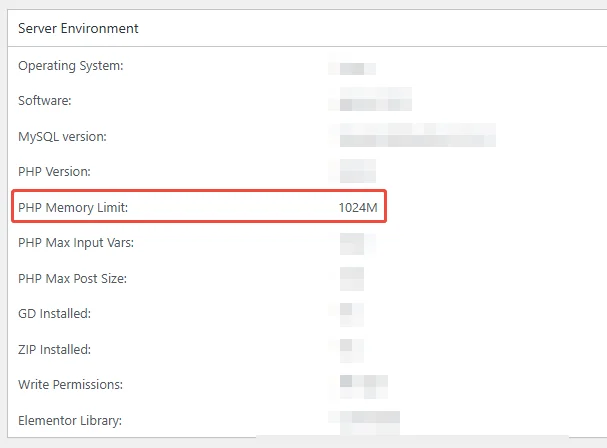Click the PHP Max Input Vars label
This screenshot has height=448, width=607.
tap(76, 243)
